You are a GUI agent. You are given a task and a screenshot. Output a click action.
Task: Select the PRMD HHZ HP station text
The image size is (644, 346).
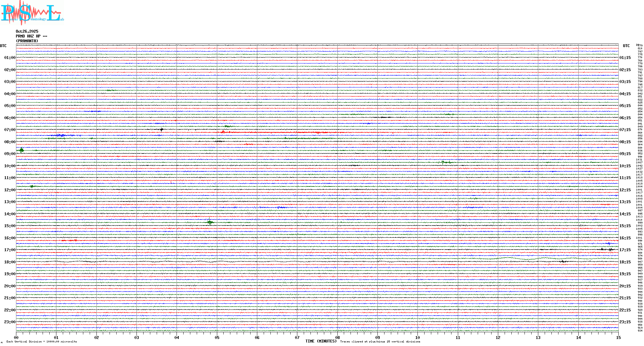pos(31,36)
